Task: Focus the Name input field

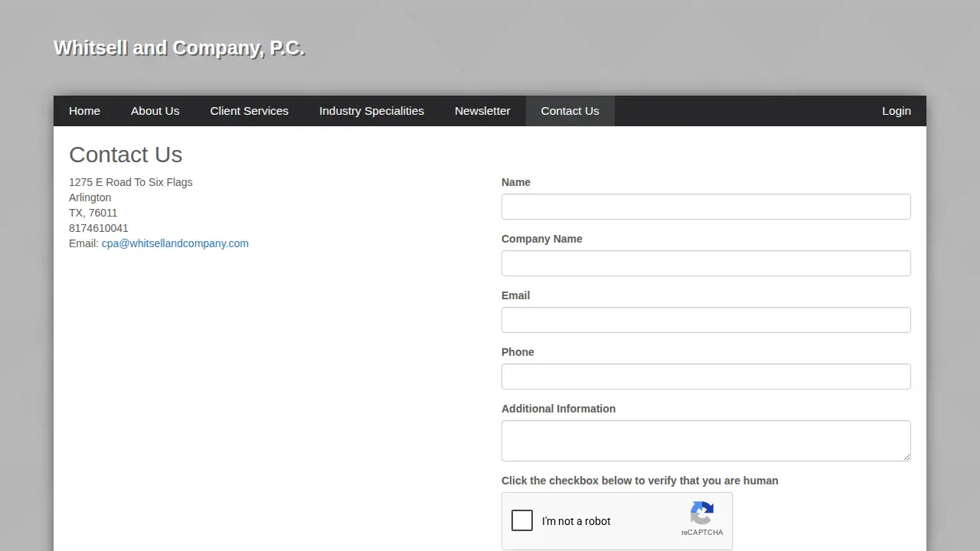Action: coord(706,207)
